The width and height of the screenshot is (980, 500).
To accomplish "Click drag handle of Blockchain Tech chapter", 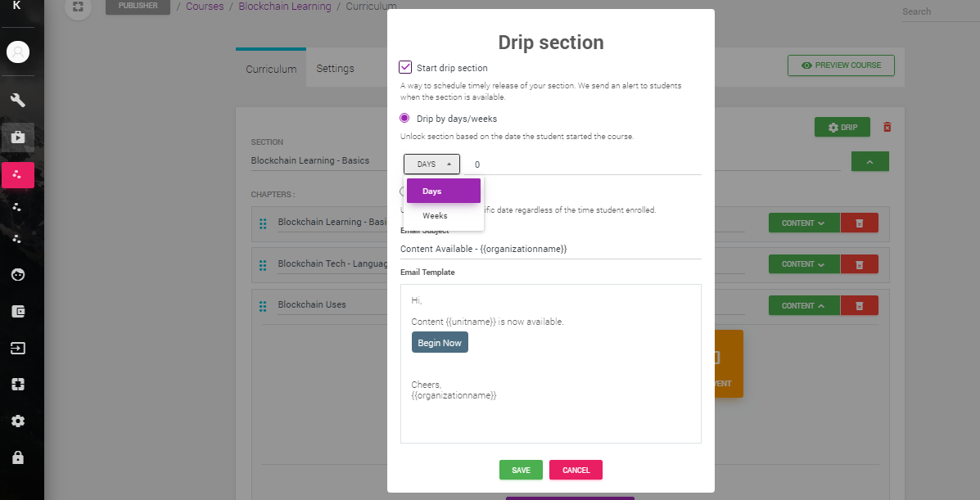I will [263, 264].
